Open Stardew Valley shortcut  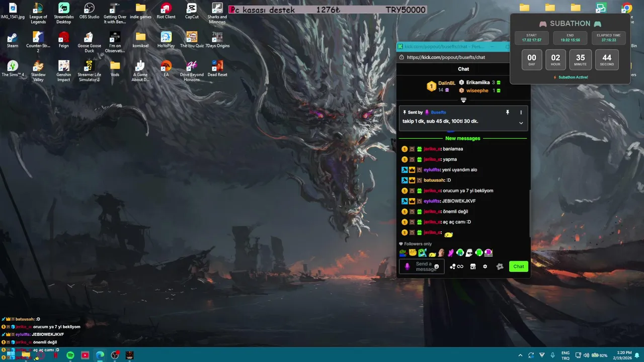coord(38,71)
